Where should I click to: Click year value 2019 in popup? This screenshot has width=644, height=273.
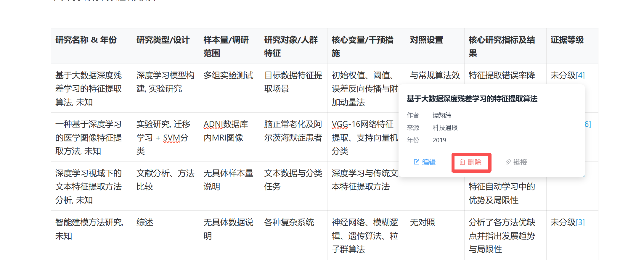click(439, 140)
